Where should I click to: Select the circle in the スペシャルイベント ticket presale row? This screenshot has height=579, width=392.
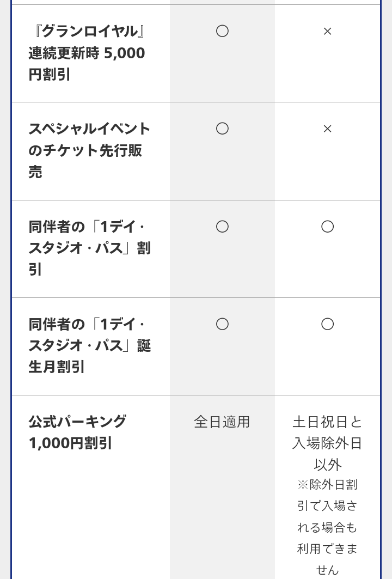point(222,129)
